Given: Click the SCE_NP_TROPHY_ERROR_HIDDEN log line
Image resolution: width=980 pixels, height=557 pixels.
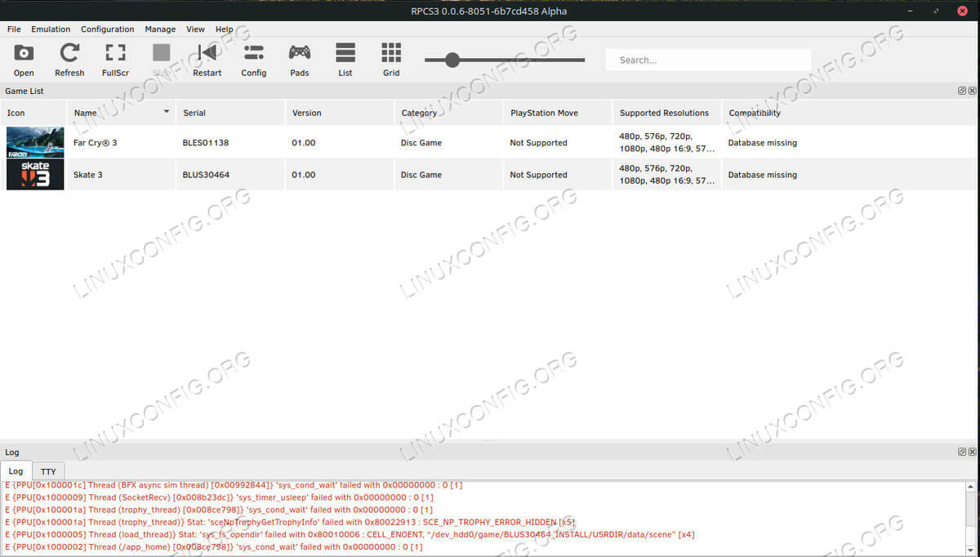Looking at the screenshot, I should pyautogui.click(x=290, y=522).
